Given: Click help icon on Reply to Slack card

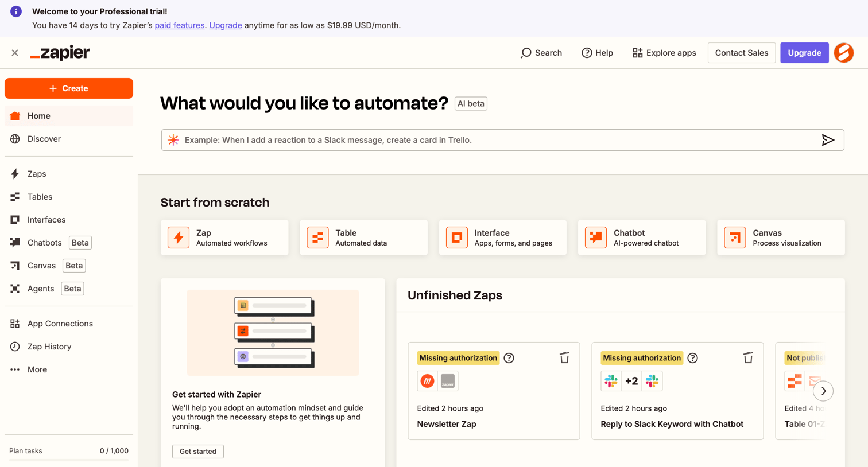Looking at the screenshot, I should (x=693, y=358).
